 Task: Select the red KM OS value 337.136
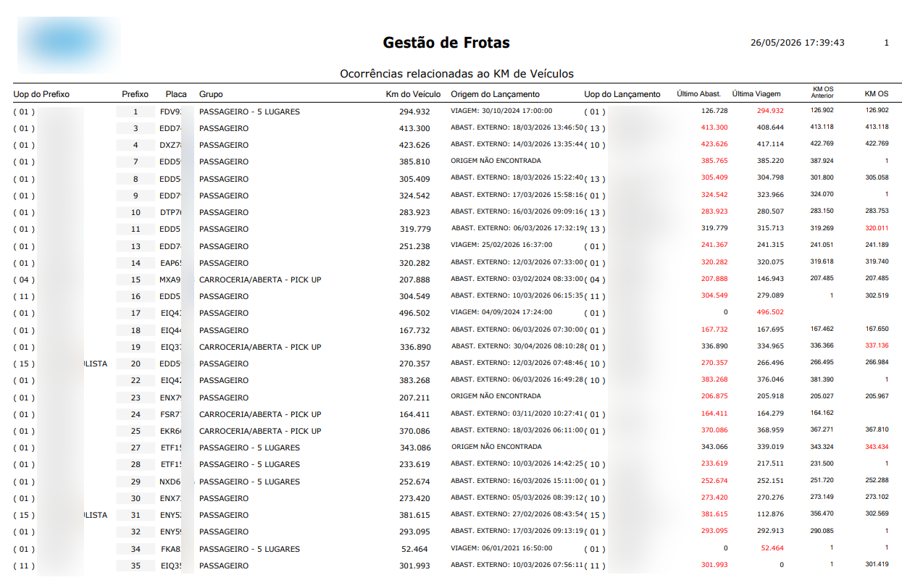875,346
